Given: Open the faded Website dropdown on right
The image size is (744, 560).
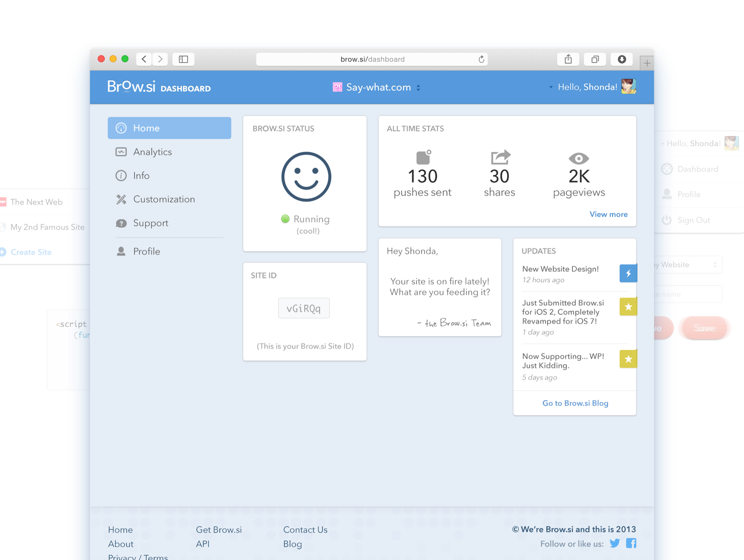Looking at the screenshot, I should (687, 265).
